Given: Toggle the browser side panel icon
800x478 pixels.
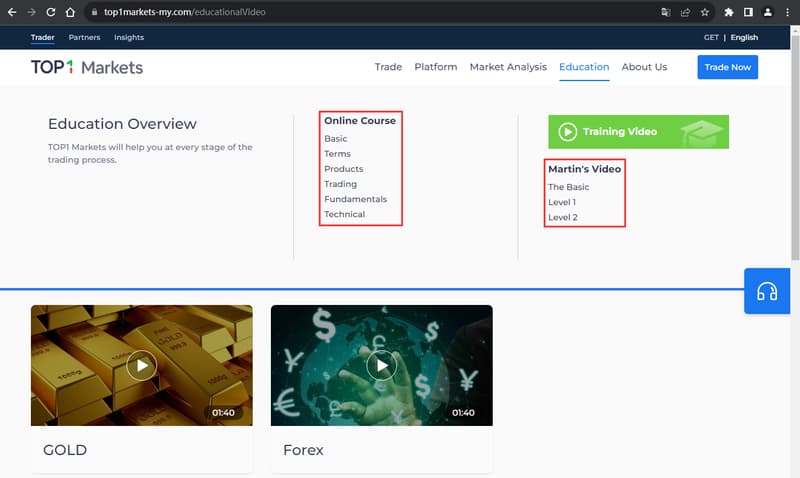Looking at the screenshot, I should 748,12.
